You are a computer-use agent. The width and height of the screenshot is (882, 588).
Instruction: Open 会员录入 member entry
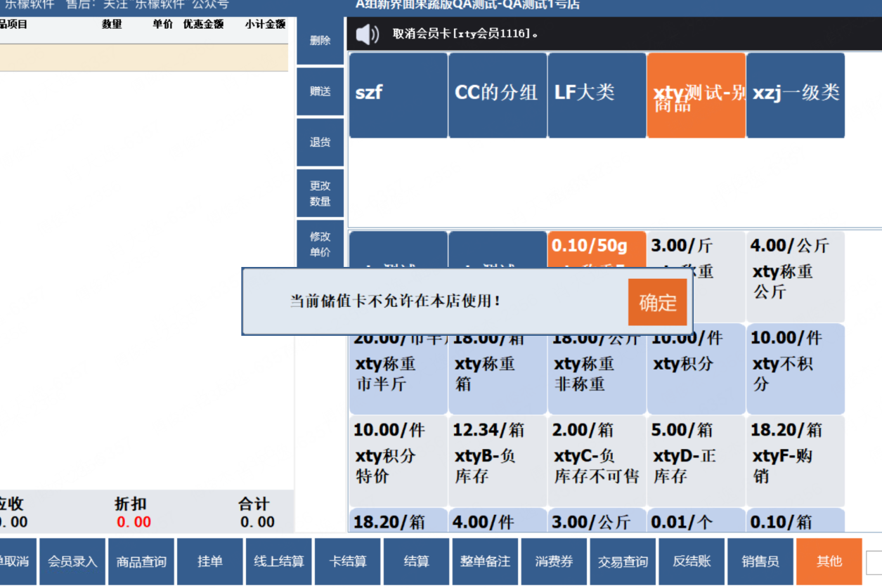[x=72, y=561]
